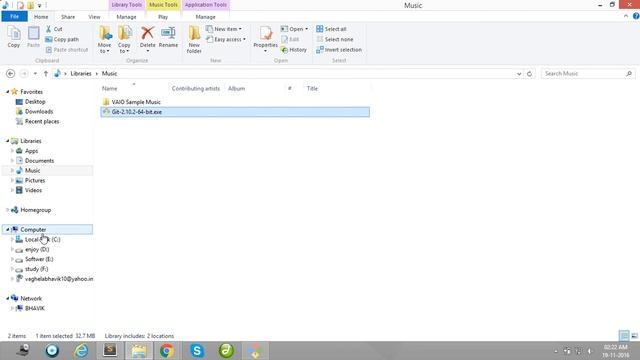
Task: Open Properties of selected item
Action: (265, 39)
